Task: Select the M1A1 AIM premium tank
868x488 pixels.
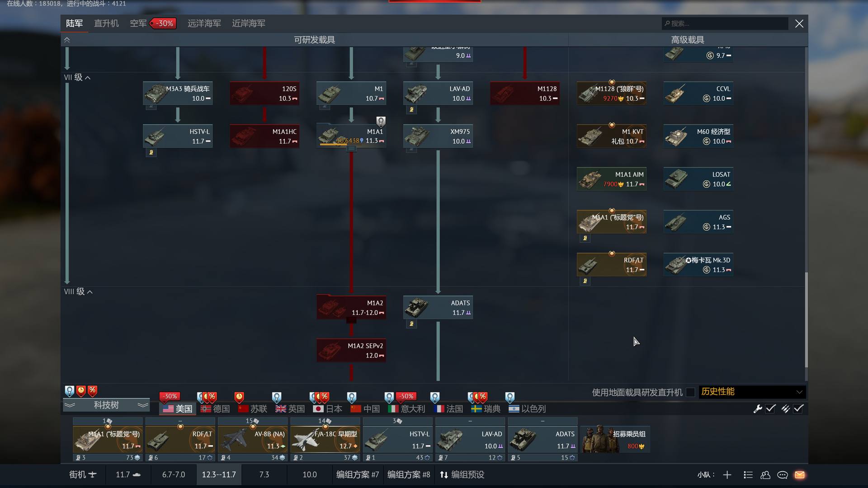Action: pos(612,179)
